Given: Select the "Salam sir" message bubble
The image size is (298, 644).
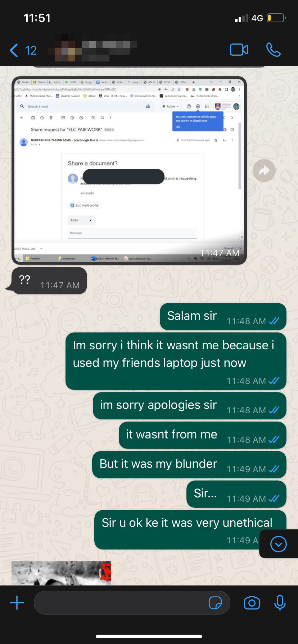Looking at the screenshot, I should pos(223,317).
